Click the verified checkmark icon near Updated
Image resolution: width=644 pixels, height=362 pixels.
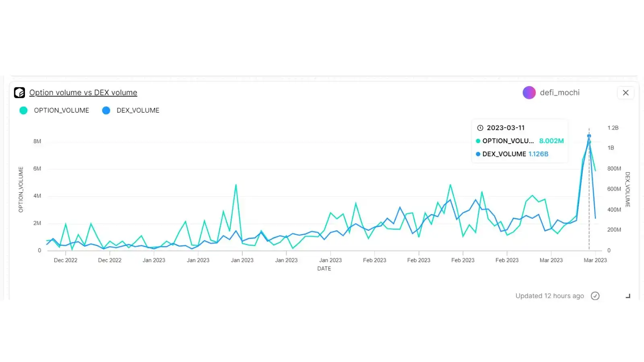(595, 296)
